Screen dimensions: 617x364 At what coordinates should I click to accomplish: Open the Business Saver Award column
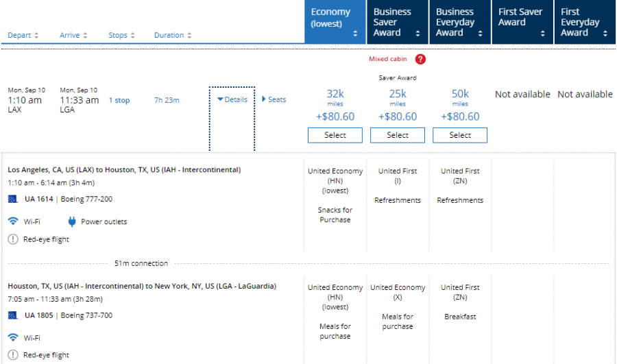[x=398, y=22]
